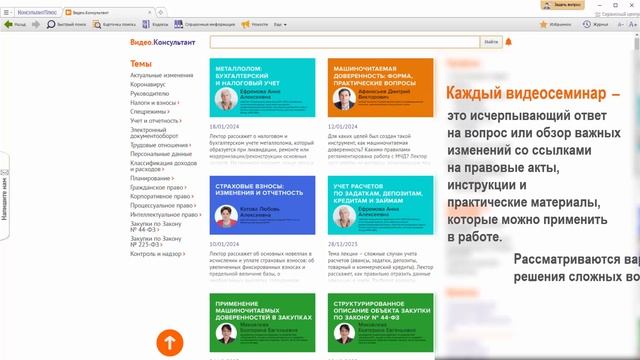Open Закупки по Закону № 44-ФЗ topic
The width and height of the screenshot is (640, 360).
[156, 227]
